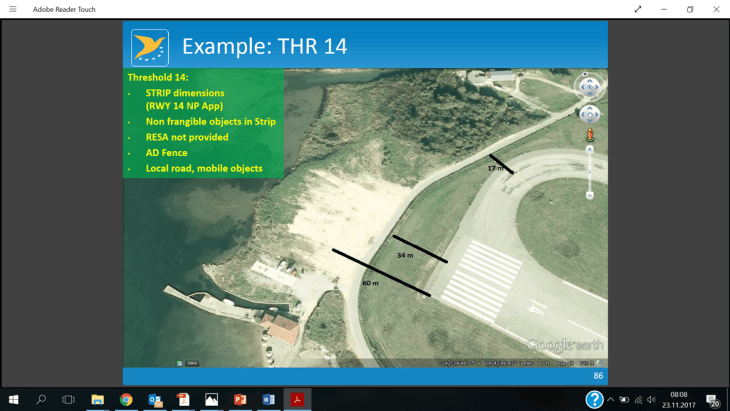Screen dimensions: 730x411
Task: Switch to Word from the taskbar
Action: coord(268,400)
